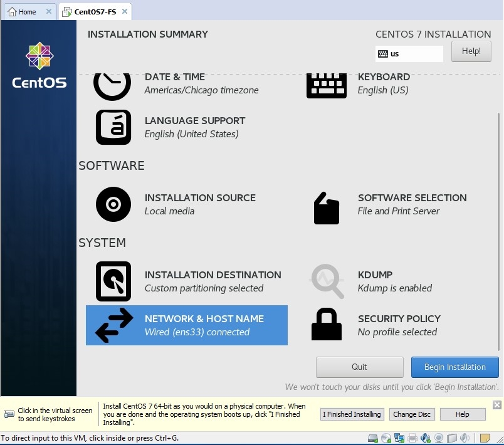Click the VMware hard disk status icon
The image size is (504, 445).
(x=373, y=438)
